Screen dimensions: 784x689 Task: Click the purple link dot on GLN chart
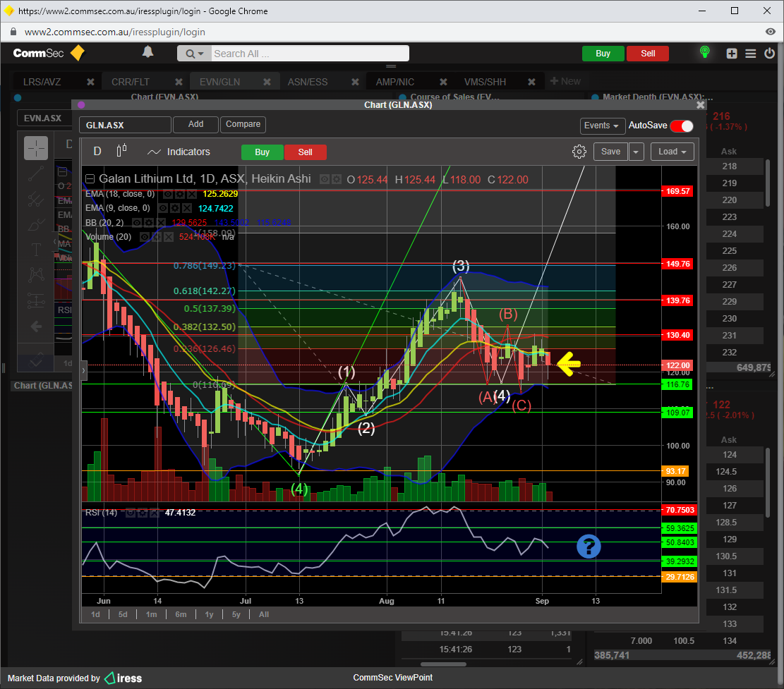[x=81, y=105]
